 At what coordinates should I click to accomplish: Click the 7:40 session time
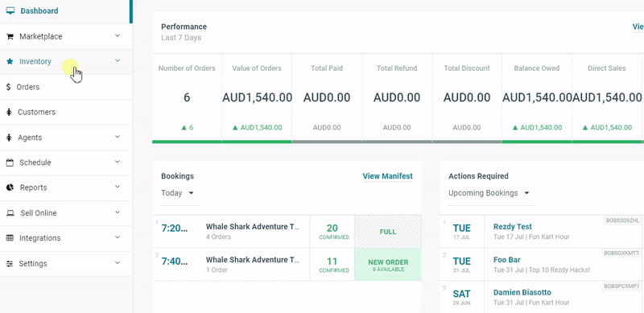coord(175,262)
